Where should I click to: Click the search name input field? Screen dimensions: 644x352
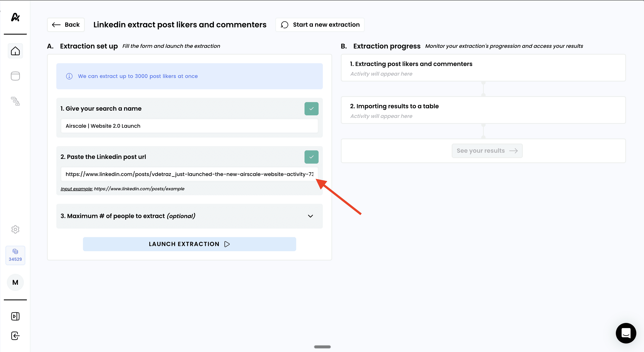coord(189,126)
